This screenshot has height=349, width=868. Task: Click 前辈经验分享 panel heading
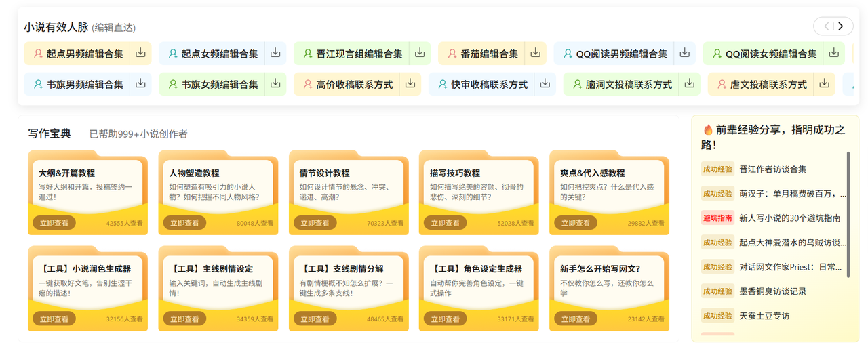tap(773, 137)
